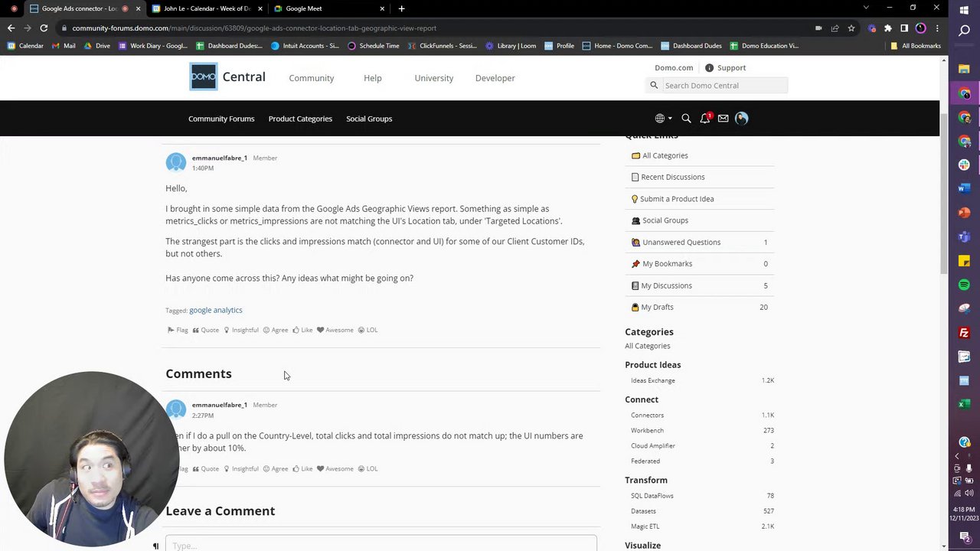980x551 pixels.
Task: Open the University top nav item
Action: coord(434,78)
